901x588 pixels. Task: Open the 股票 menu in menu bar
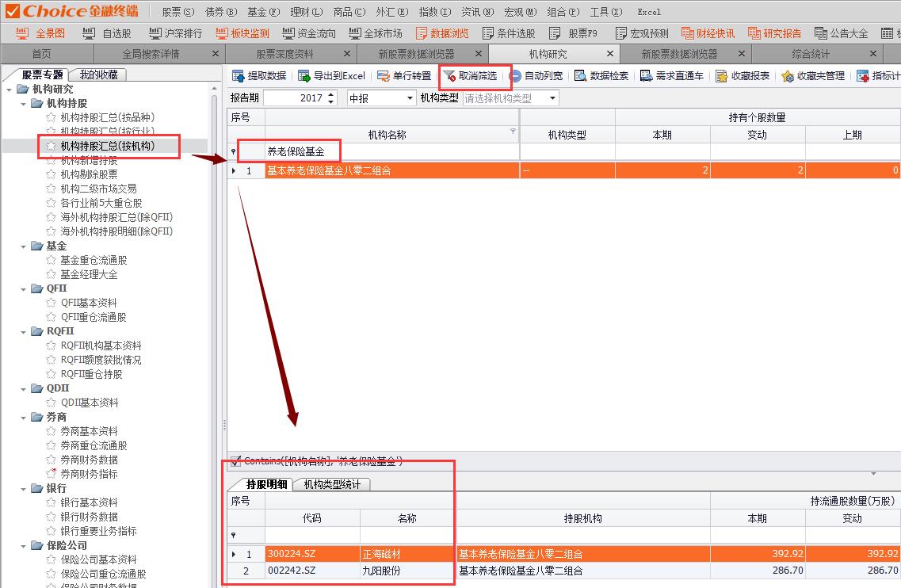(178, 12)
